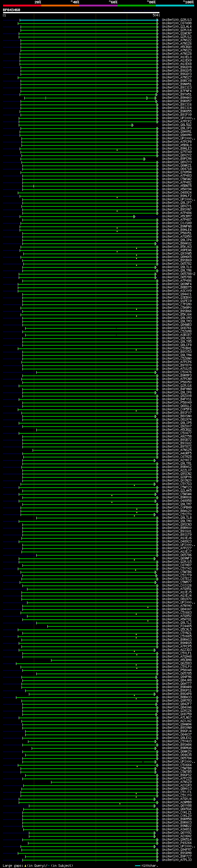
Task: Select the UniRef100_Q9LTL0 label
Action: (x=177, y=267)
